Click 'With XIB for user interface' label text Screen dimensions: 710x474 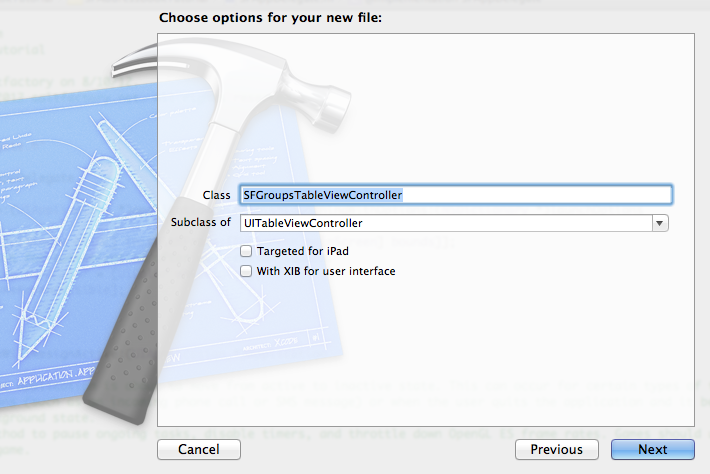pyautogui.click(x=326, y=271)
